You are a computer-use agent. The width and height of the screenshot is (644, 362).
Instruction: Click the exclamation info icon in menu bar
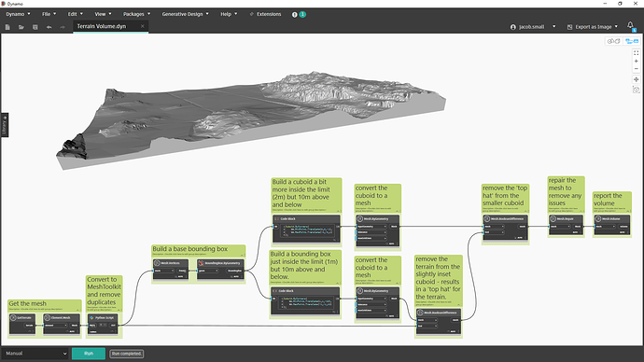(x=295, y=14)
